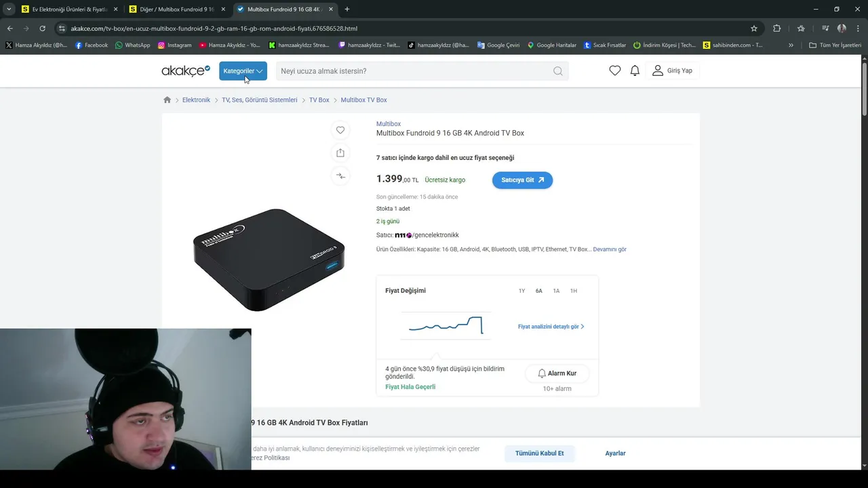Click 'Fiyat Hala Geçerli' text
The width and height of the screenshot is (868, 488).
(410, 387)
